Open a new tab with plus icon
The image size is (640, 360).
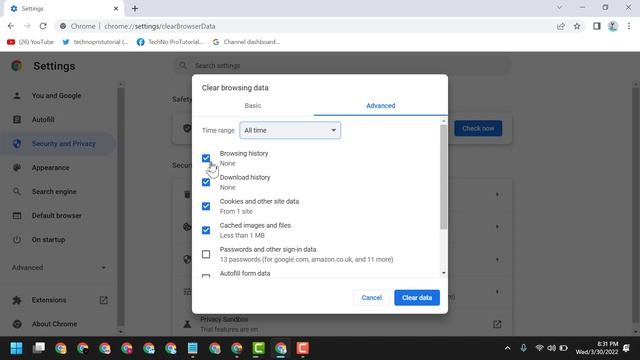point(135,8)
